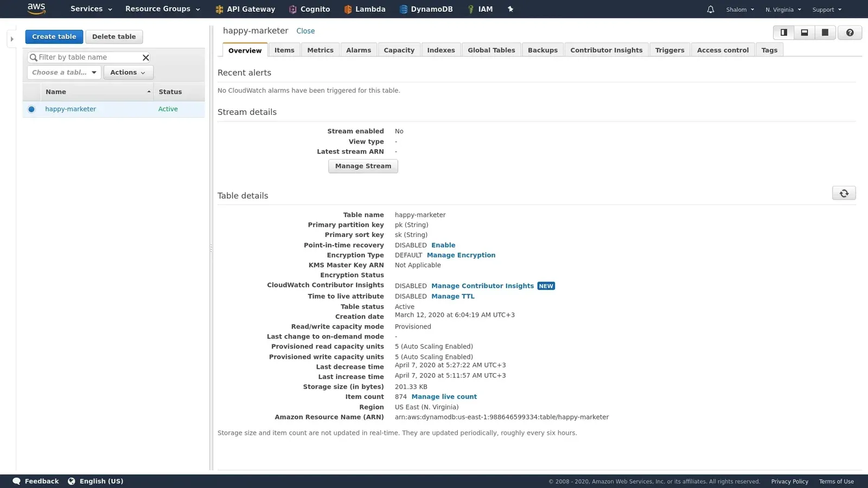Viewport: 868px width, 488px height.
Task: Open the help question mark icon
Action: pyautogui.click(x=850, y=33)
